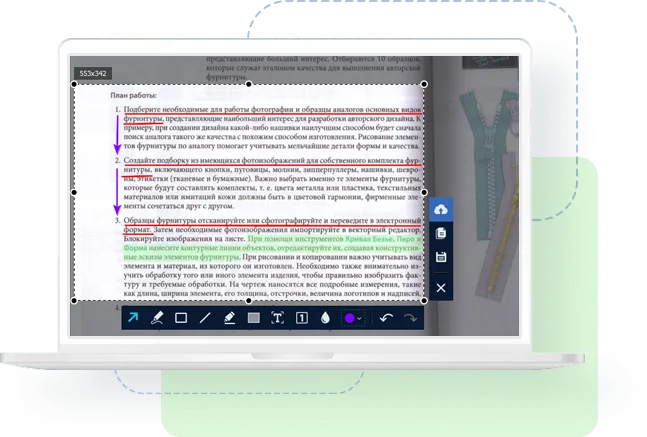Insert a numbered step marker
The height and width of the screenshot is (437, 647).
[x=301, y=318]
